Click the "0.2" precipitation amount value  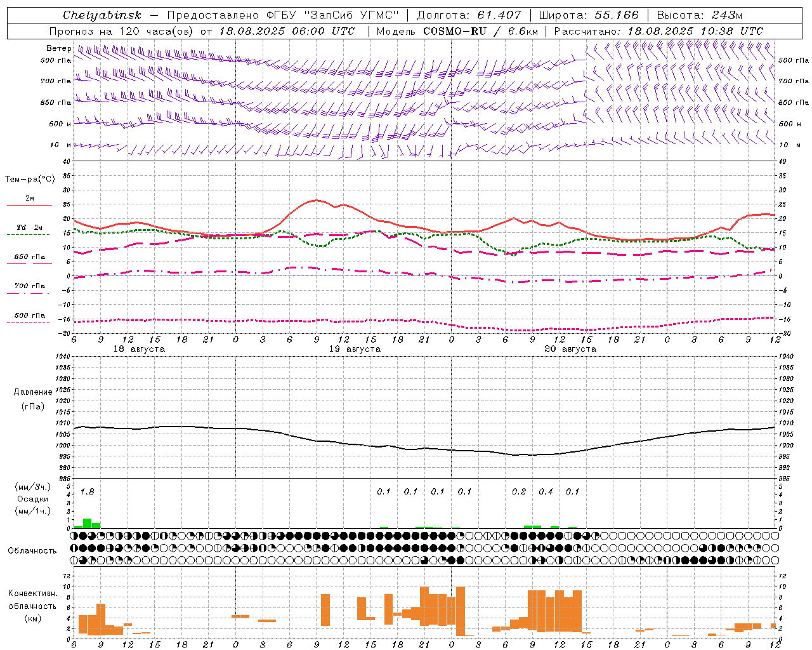coord(519,491)
